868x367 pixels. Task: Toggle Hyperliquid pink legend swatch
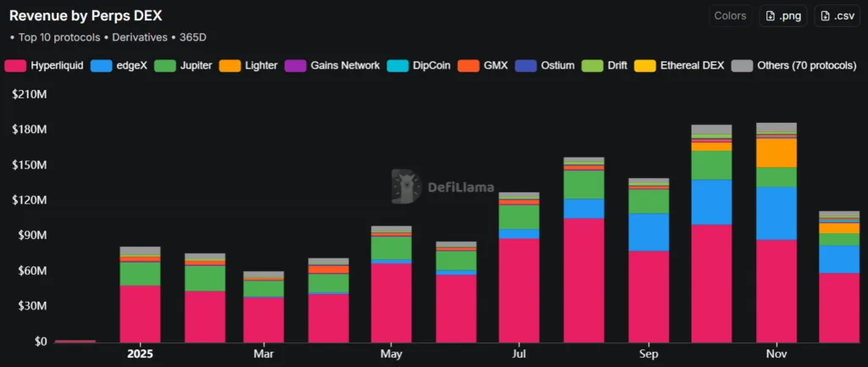pos(15,66)
